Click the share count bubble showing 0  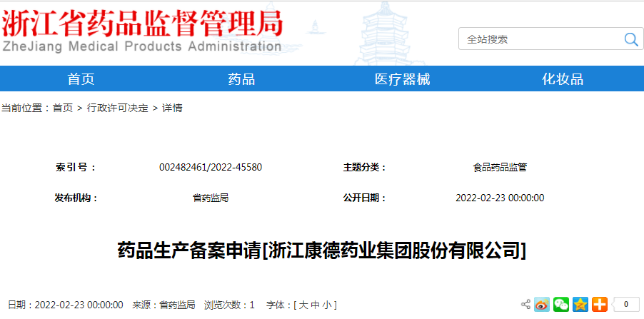[x=625, y=304]
